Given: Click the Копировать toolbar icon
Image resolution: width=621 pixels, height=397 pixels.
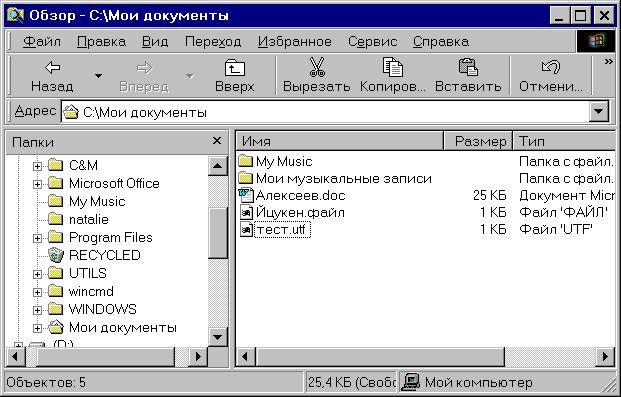Looking at the screenshot, I should pos(392,67).
